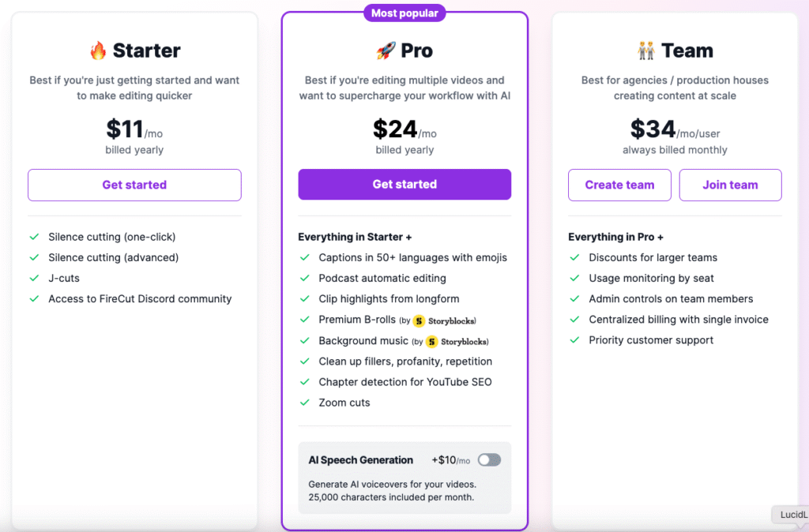Open the Everything in Pro + section
Screen dimensions: 809x532
[615, 236]
